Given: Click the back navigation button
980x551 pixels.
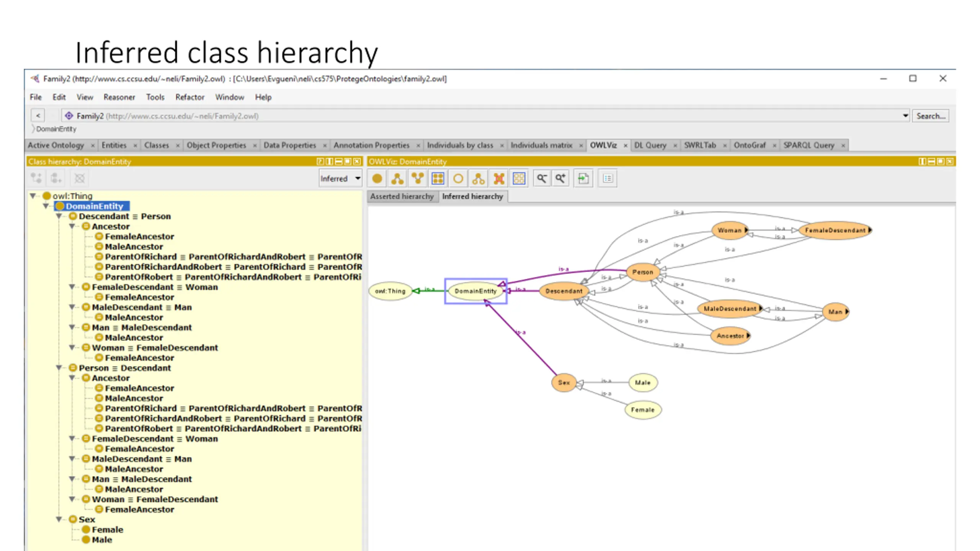Looking at the screenshot, I should pyautogui.click(x=38, y=116).
